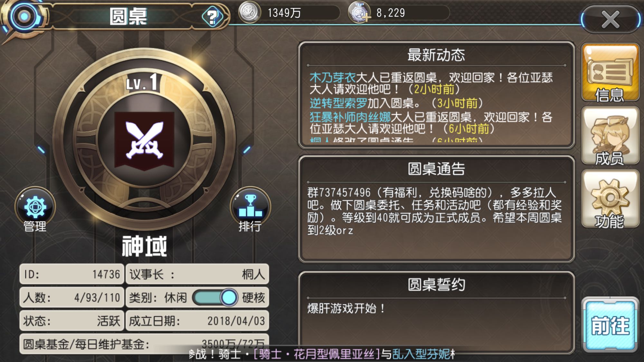Close the 圆桌 screen with X
The height and width of the screenshot is (362, 644).
(x=611, y=20)
